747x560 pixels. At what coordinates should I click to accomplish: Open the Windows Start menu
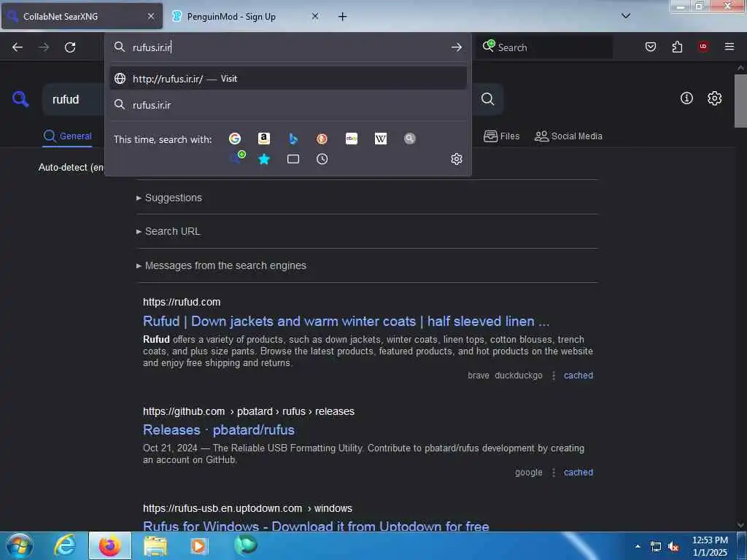20,545
